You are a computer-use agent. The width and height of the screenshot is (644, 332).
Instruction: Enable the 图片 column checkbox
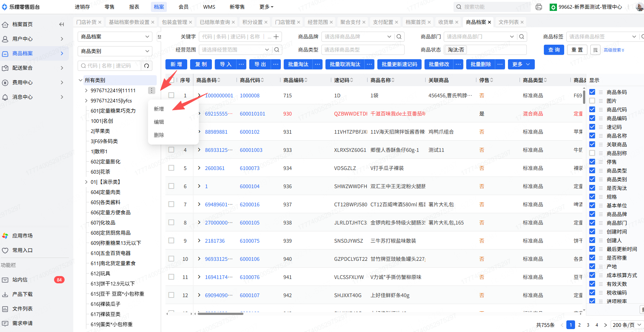[592, 101]
